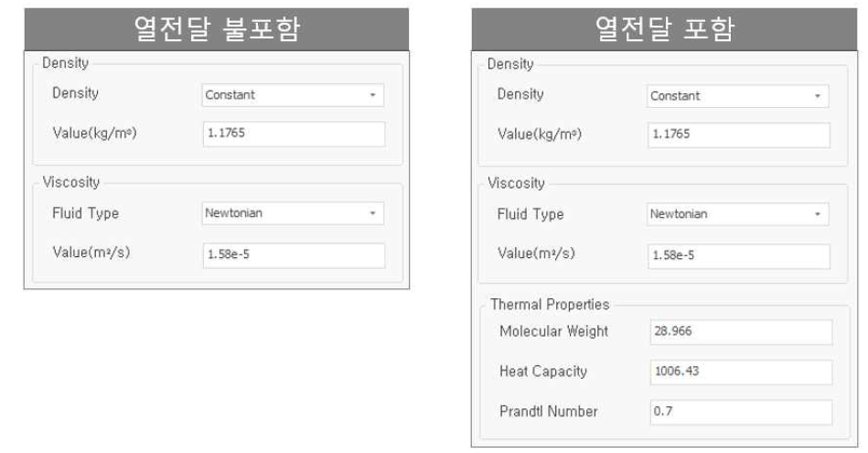Click the Molecular Weight label
This screenshot has height=453, width=868.
pos(553,331)
